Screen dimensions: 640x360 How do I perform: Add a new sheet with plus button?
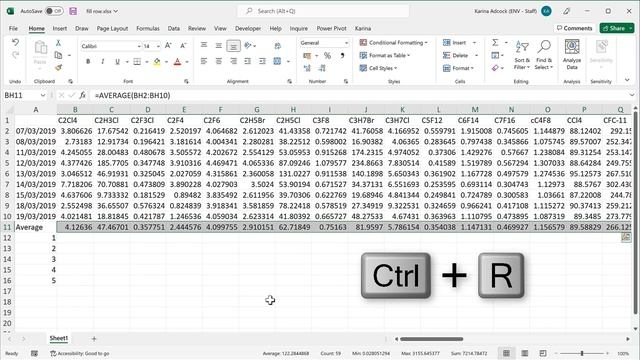94,338
